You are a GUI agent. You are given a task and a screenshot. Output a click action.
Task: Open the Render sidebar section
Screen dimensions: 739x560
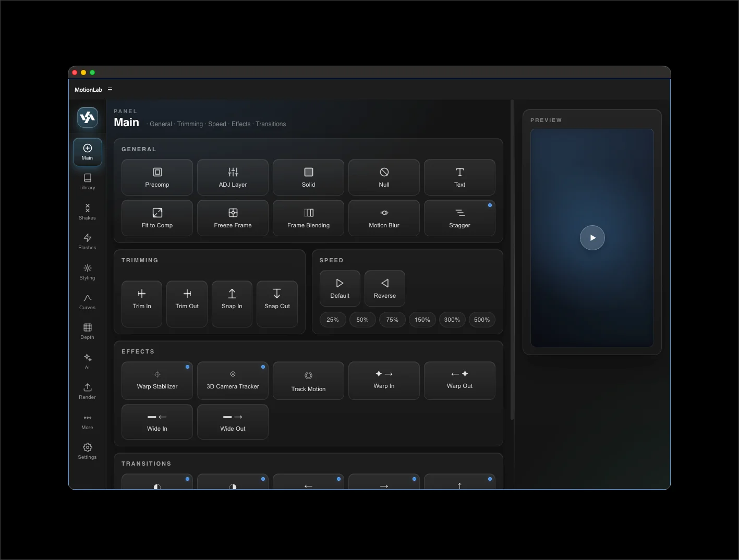[x=87, y=391]
